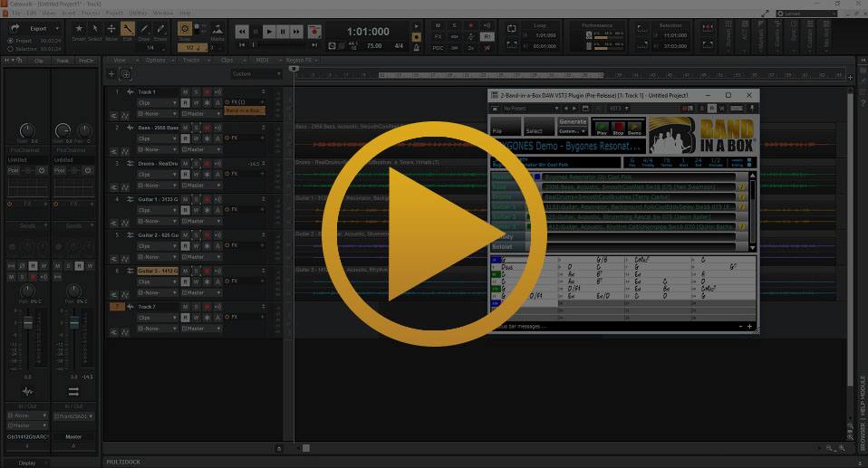Switch to the inspector ProCh tab
The height and width of the screenshot is (468, 868).
(86, 61)
